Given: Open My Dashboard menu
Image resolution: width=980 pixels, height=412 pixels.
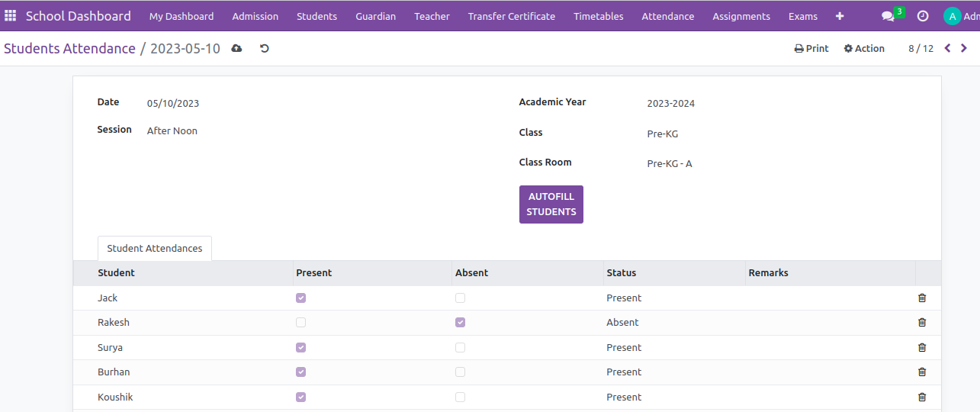Looking at the screenshot, I should coord(182,16).
